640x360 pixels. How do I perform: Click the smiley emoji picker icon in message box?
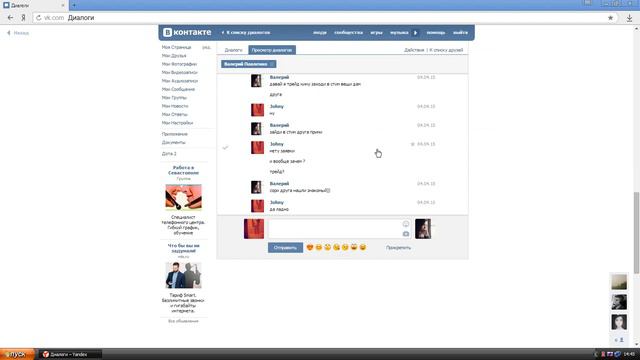click(x=406, y=224)
